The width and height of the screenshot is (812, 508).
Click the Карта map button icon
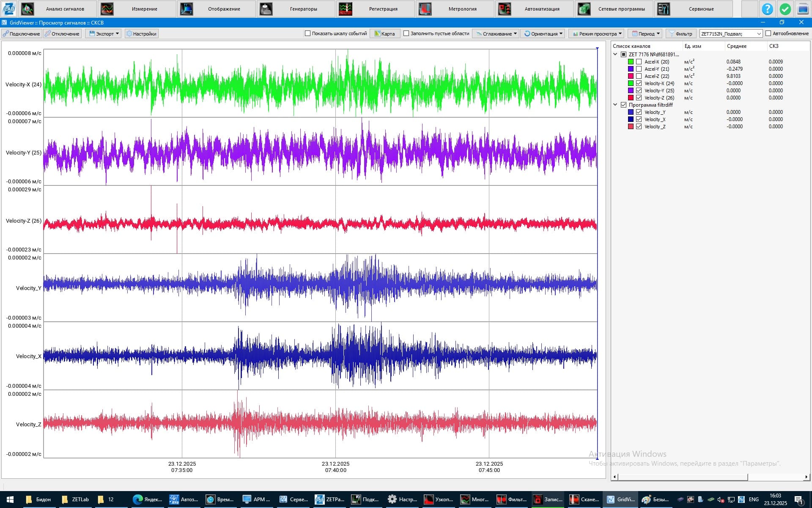tap(378, 33)
